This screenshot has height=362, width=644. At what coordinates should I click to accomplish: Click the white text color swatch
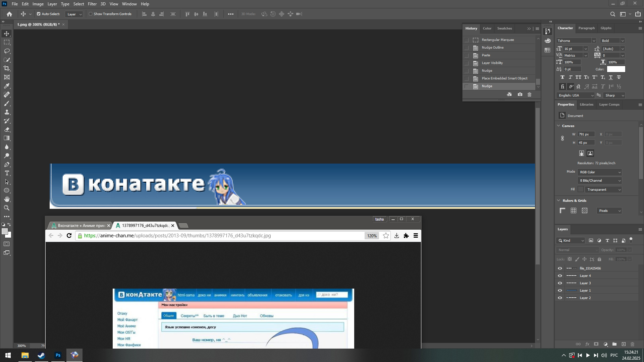(616, 69)
